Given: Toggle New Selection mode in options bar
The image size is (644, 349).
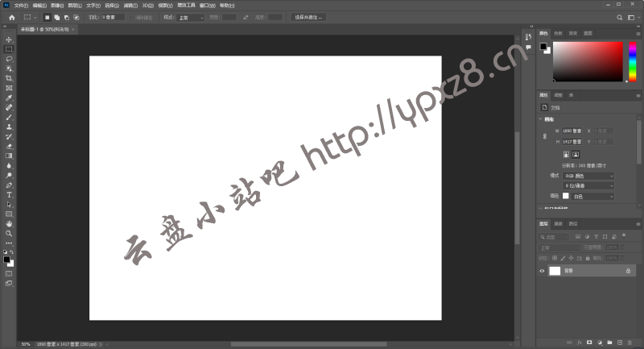Looking at the screenshot, I should [47, 17].
